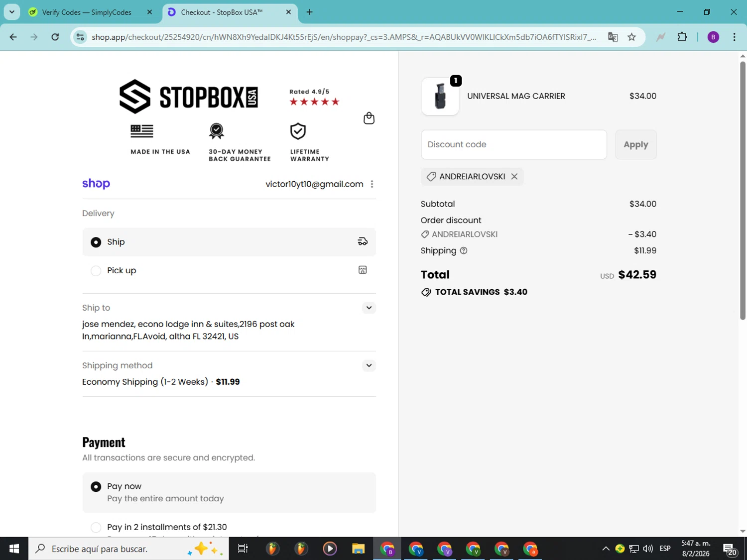
Task: Click the Discount code input field
Action: (514, 145)
